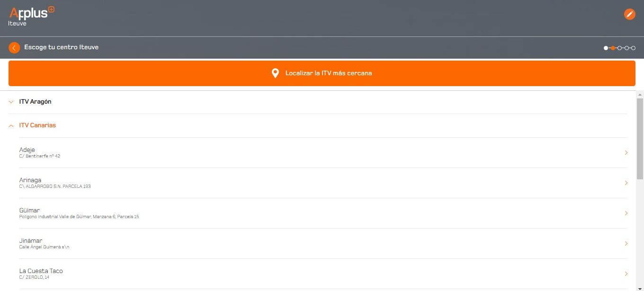Collapse the ITV Canarias section
644x291 pixels.
(x=318, y=125)
